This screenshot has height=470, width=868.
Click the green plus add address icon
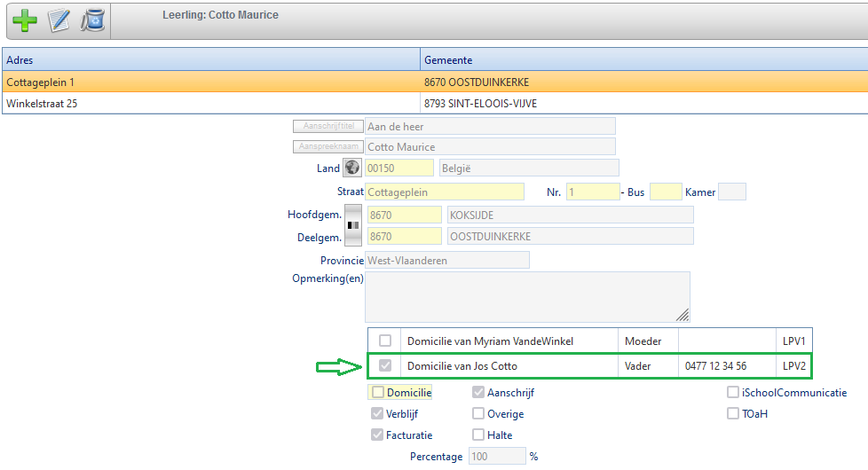coord(26,20)
